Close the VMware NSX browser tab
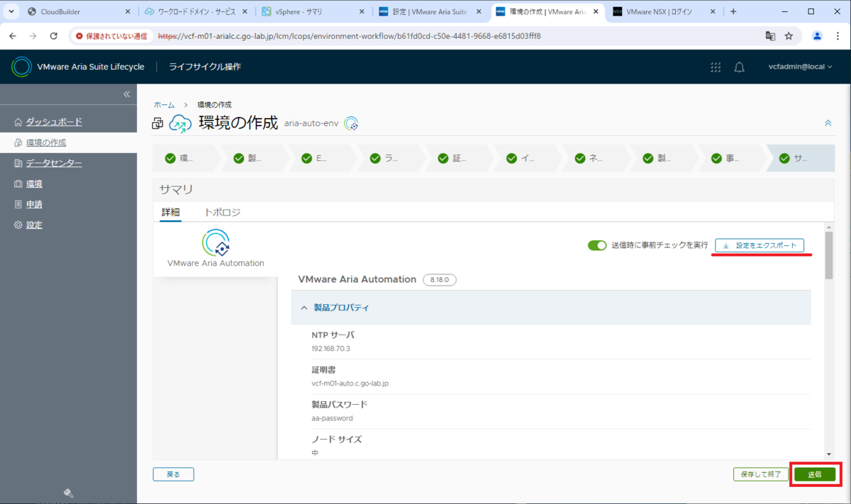The width and height of the screenshot is (851, 504). coord(712,11)
